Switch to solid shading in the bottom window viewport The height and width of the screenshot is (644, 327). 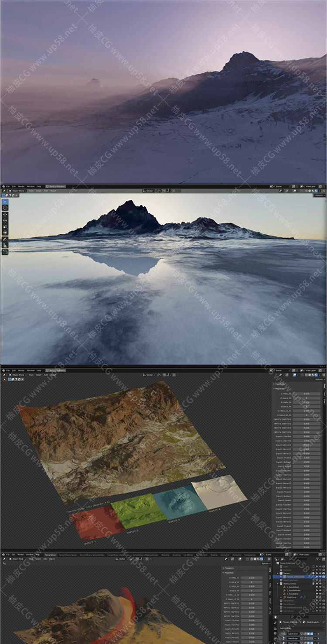[x=255, y=559]
